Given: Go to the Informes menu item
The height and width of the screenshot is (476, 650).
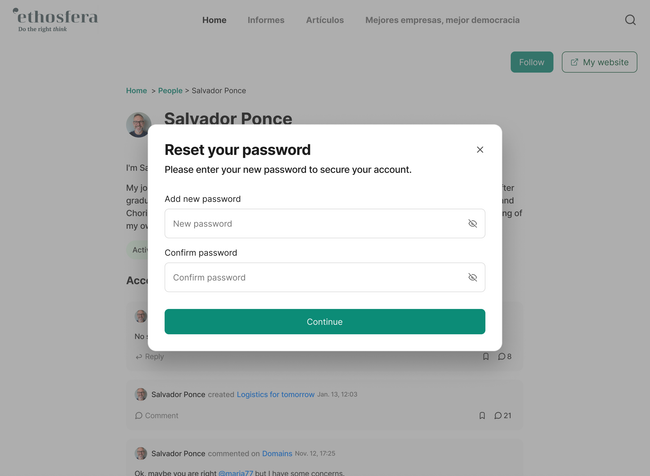Looking at the screenshot, I should tap(266, 20).
